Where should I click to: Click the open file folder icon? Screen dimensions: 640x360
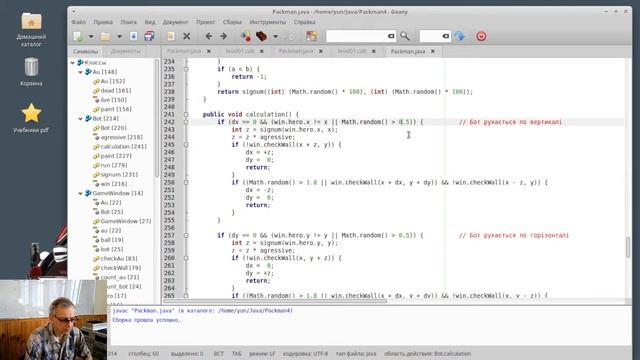105,36
